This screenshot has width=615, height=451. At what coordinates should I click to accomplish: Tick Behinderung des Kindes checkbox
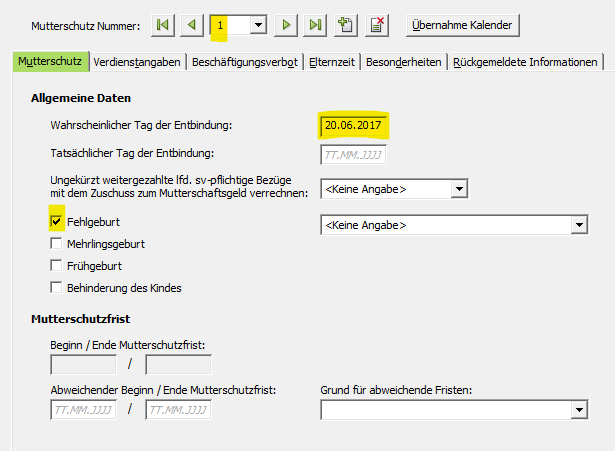coord(56,287)
